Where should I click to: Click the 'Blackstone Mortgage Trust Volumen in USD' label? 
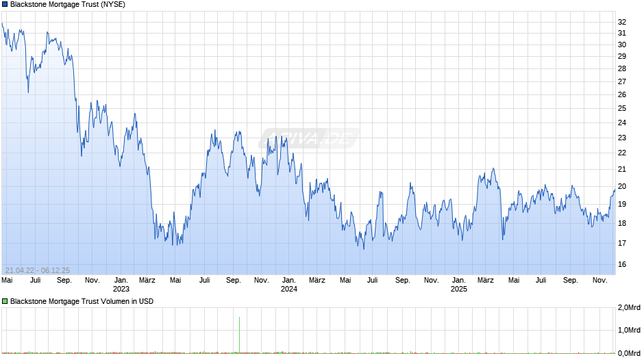[82, 301]
